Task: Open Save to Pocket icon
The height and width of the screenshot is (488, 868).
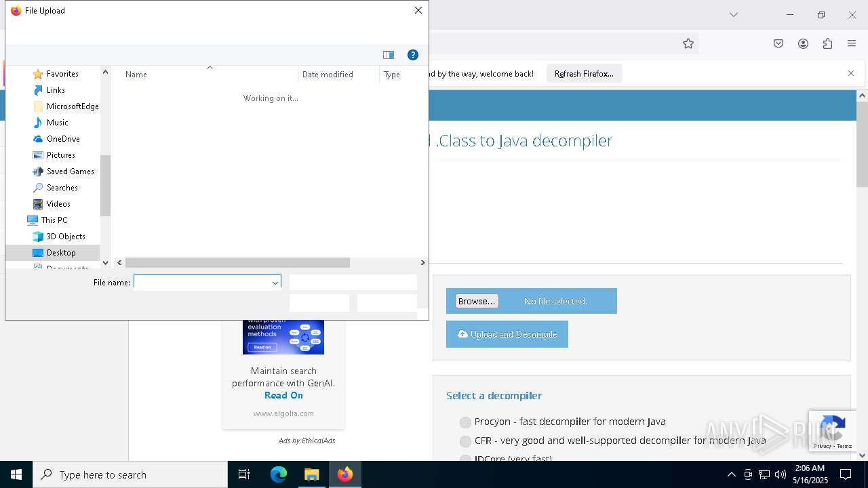Action: 778,43
